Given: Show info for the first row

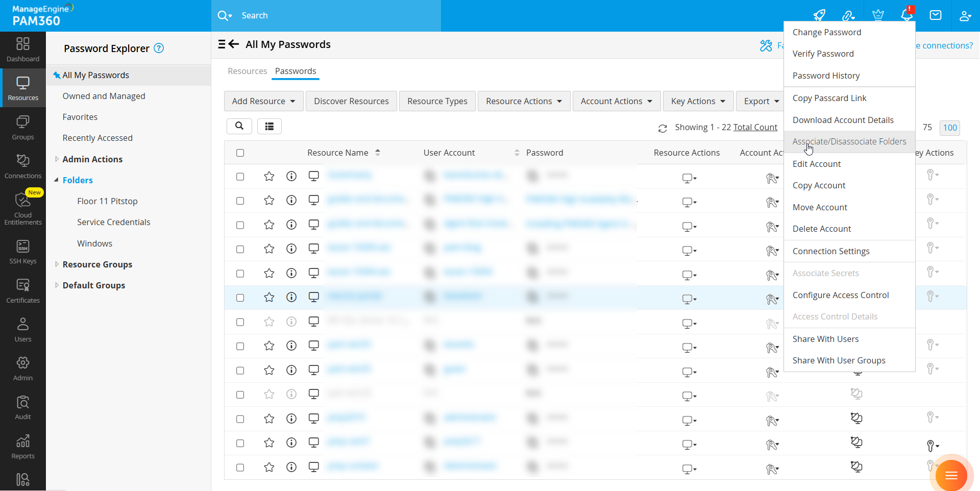Looking at the screenshot, I should coord(291,176).
